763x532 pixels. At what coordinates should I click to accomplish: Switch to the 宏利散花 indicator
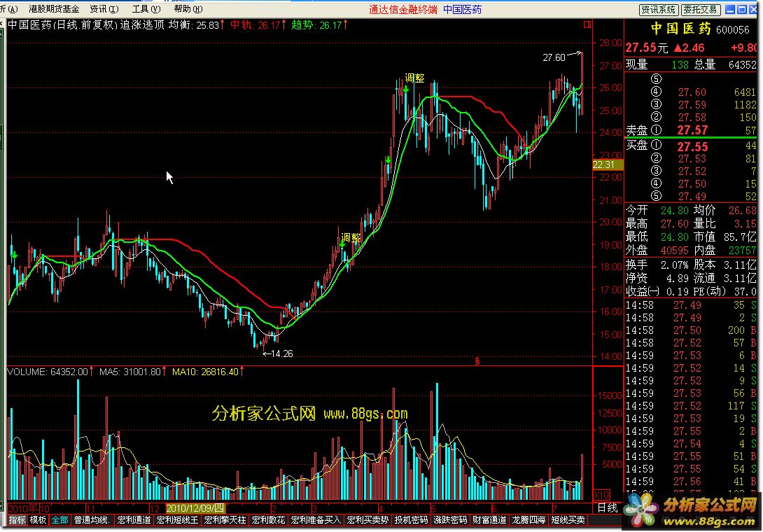point(268,520)
